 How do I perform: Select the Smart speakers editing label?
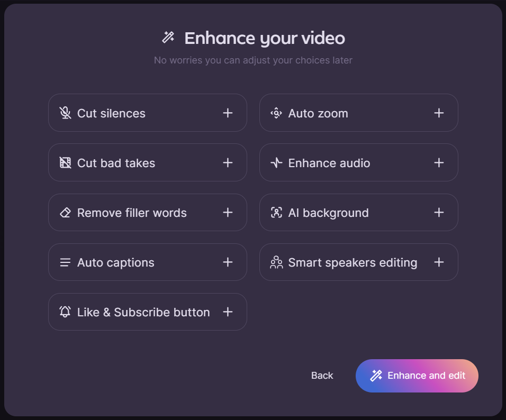(353, 263)
